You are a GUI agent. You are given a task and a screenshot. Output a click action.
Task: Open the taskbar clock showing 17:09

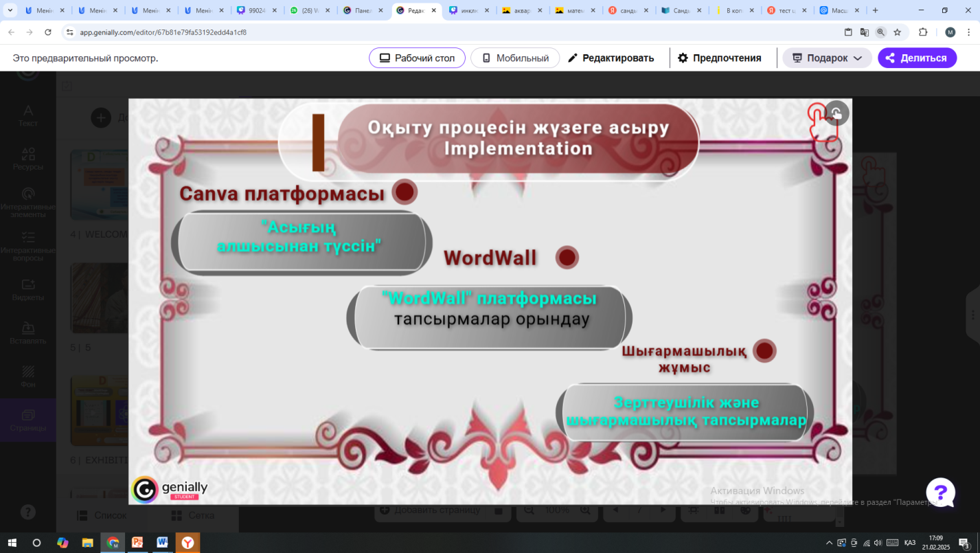(935, 543)
